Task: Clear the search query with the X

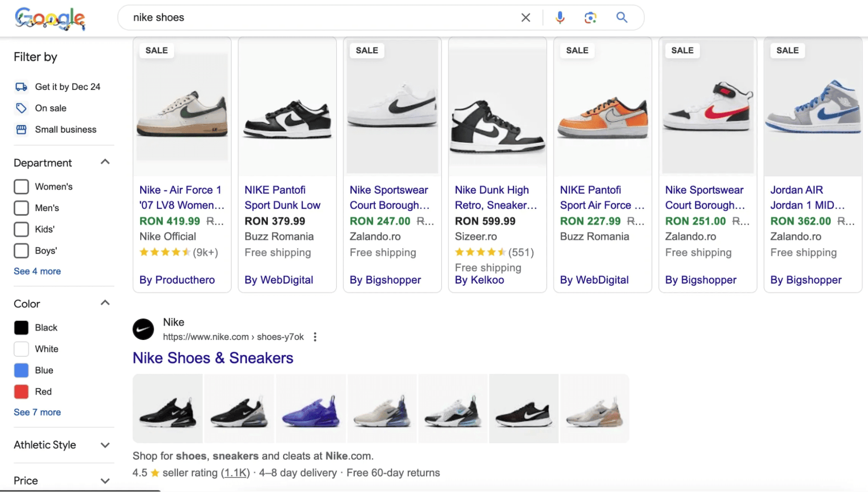Action: point(525,17)
